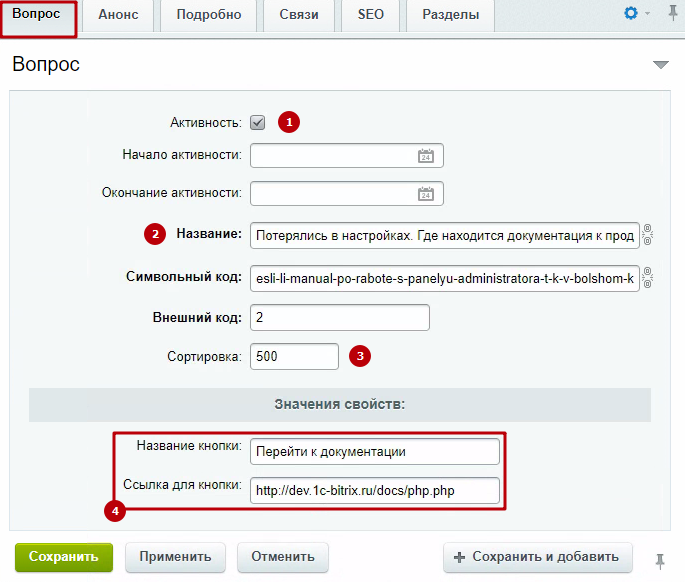Click the pin icon next to settings gear

click(x=672, y=13)
